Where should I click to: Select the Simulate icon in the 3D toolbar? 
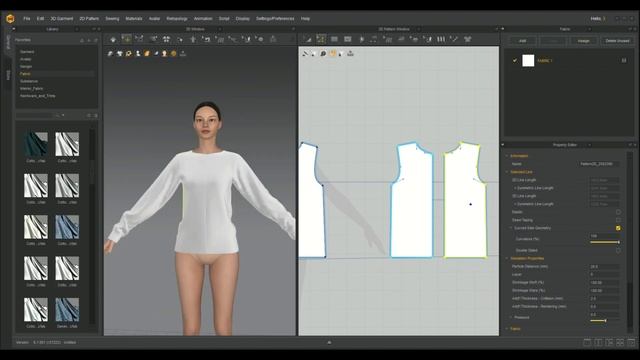pyautogui.click(x=113, y=39)
